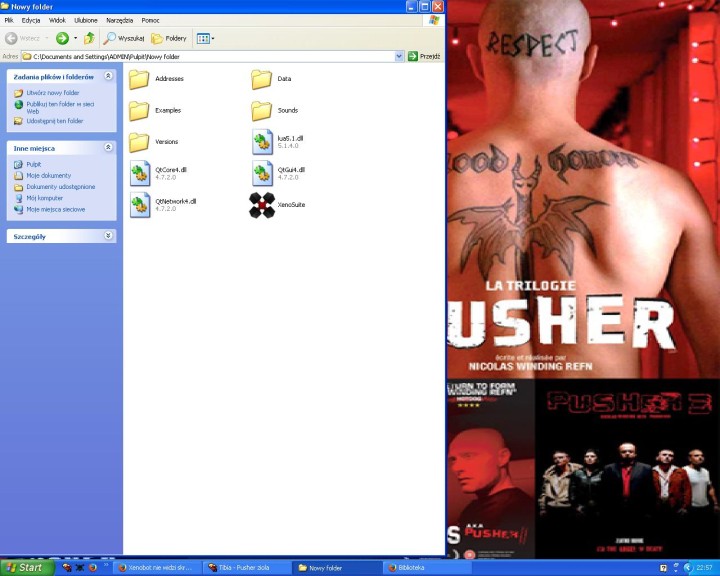Expand the quick launch chevron
The width and height of the screenshot is (720, 576).
[106, 565]
